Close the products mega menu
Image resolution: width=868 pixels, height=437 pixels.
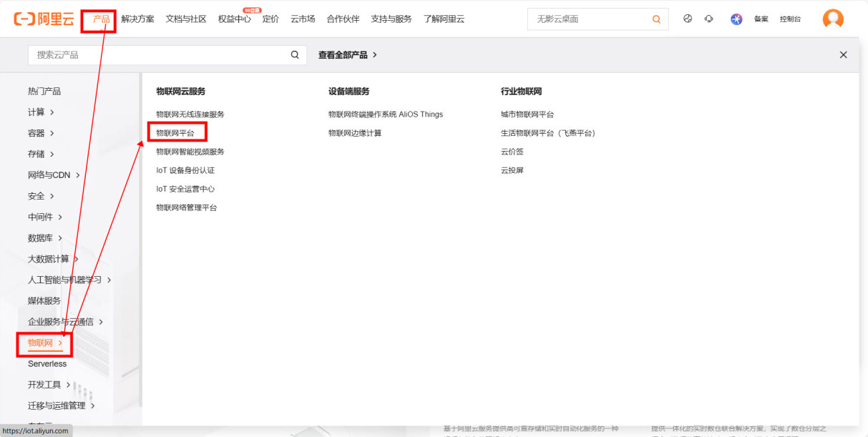coord(843,54)
